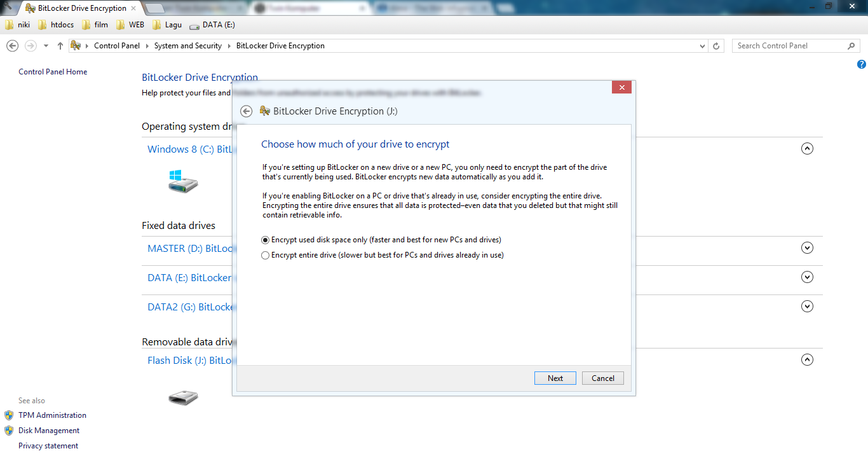Open the film bookmark folder
868x463 pixels.
click(x=94, y=25)
